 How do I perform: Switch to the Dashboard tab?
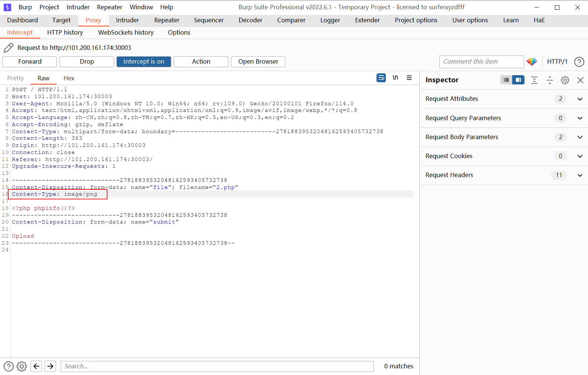click(x=23, y=20)
